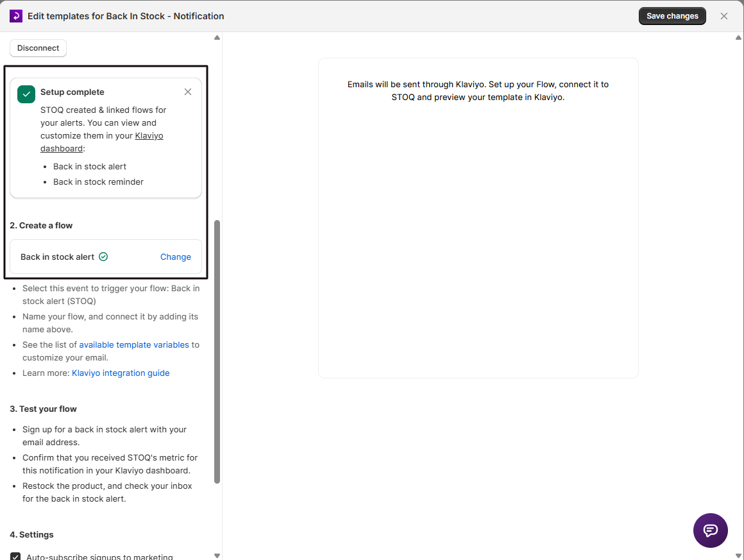Click the left panel scrollbar thumb
This screenshot has height=560, width=744.
point(217,352)
